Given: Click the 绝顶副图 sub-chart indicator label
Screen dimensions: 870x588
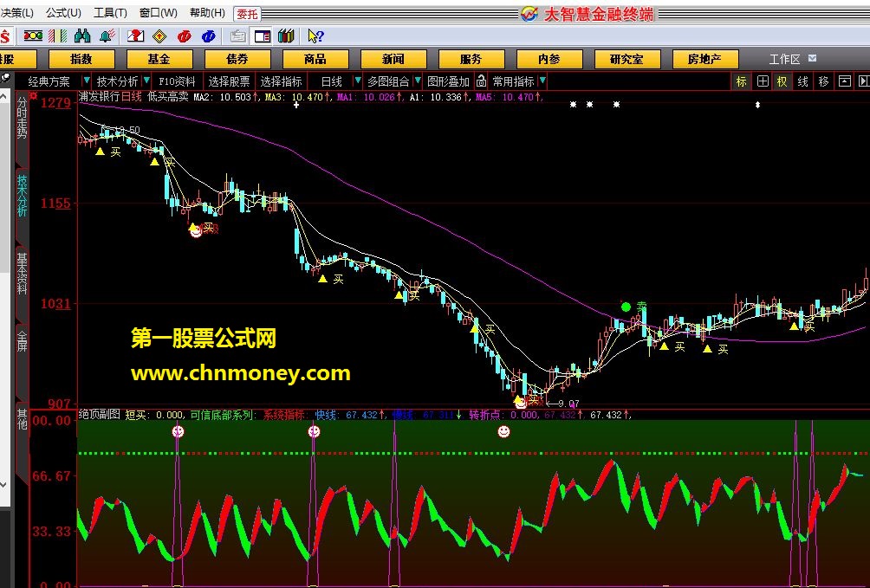Looking at the screenshot, I should click(100, 415).
